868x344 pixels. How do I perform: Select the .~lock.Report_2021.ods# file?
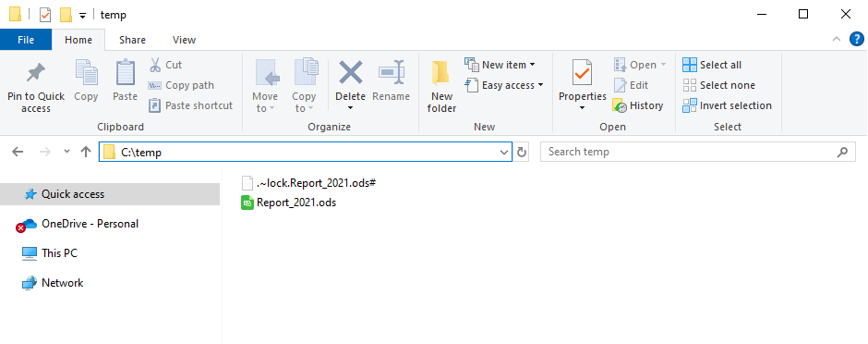coord(309,183)
